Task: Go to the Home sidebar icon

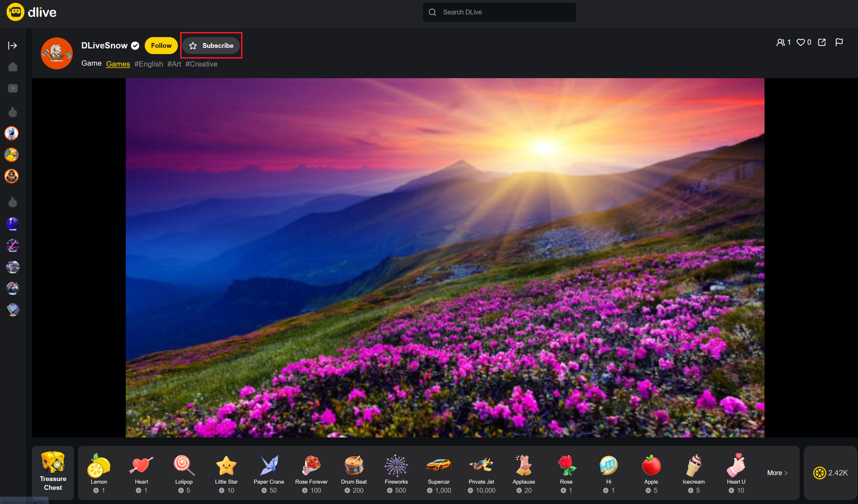Action: 12,67
